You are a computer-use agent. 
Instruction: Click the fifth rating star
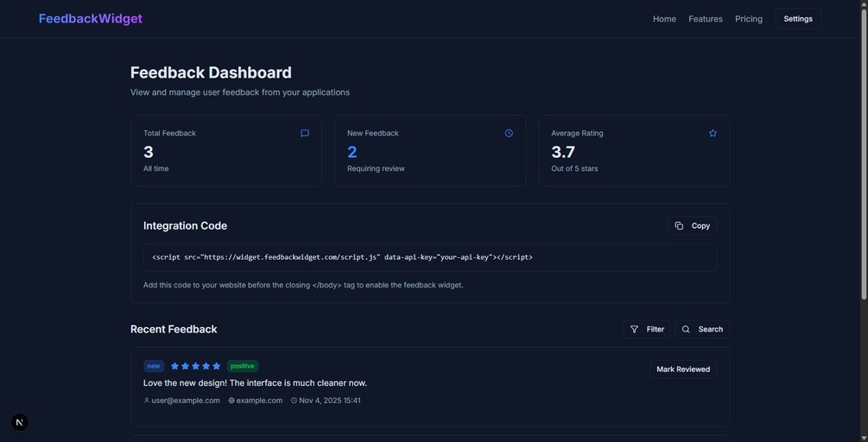[x=217, y=366]
